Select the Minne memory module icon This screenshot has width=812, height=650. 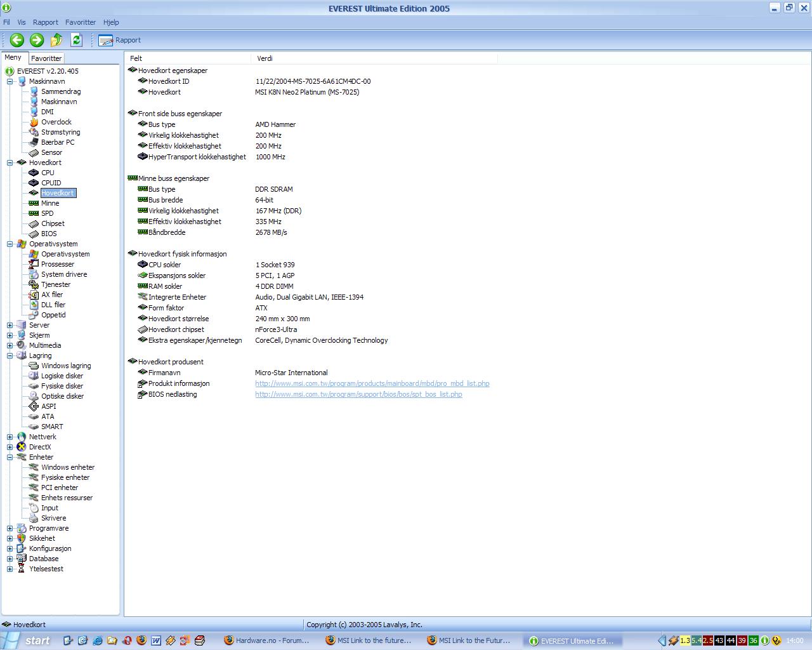(34, 203)
